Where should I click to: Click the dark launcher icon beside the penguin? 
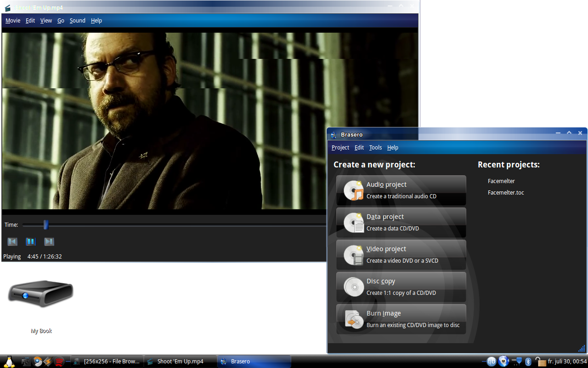26,362
